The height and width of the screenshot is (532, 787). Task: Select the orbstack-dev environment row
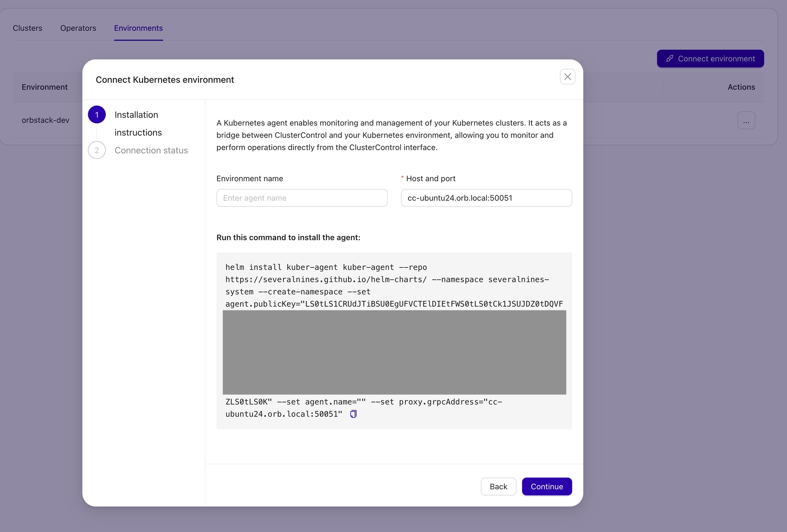pyautogui.click(x=45, y=120)
